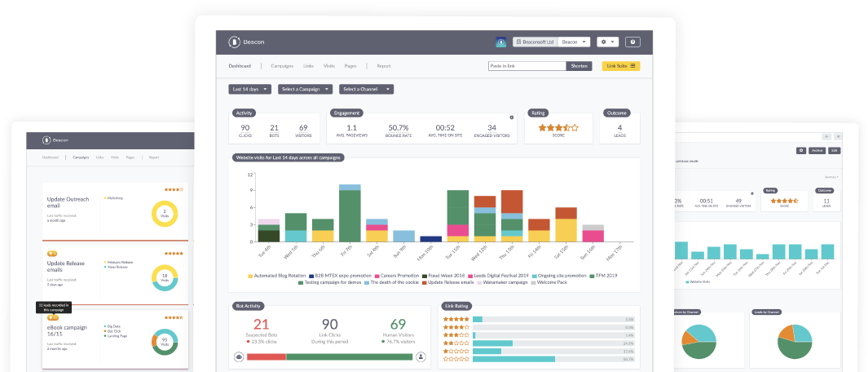Click the 21 Bots value in Activity
This screenshot has height=372, width=868.
tap(274, 128)
